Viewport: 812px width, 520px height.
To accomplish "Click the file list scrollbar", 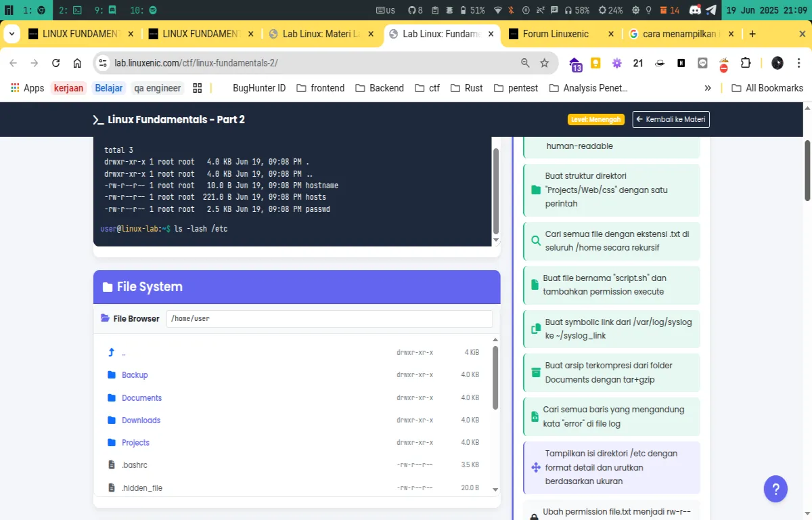I will (x=495, y=378).
